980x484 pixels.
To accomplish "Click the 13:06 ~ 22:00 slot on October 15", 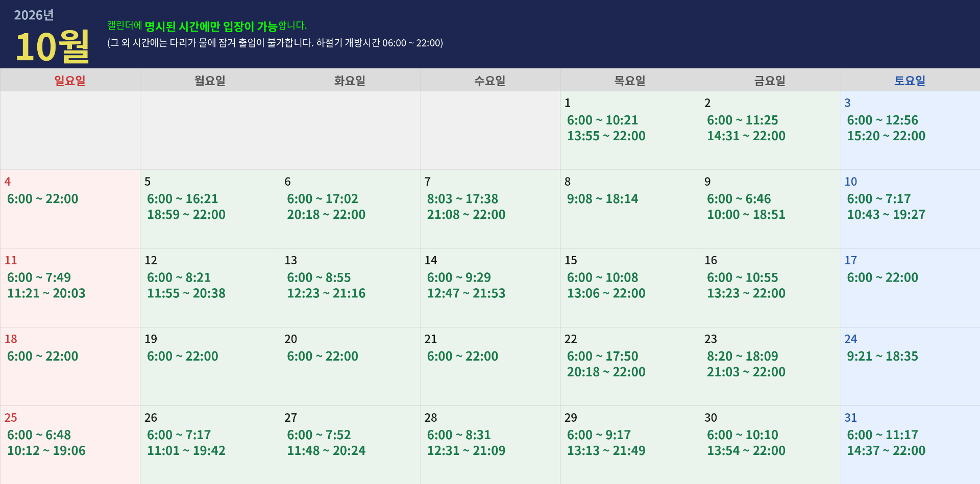I will click(x=606, y=293).
